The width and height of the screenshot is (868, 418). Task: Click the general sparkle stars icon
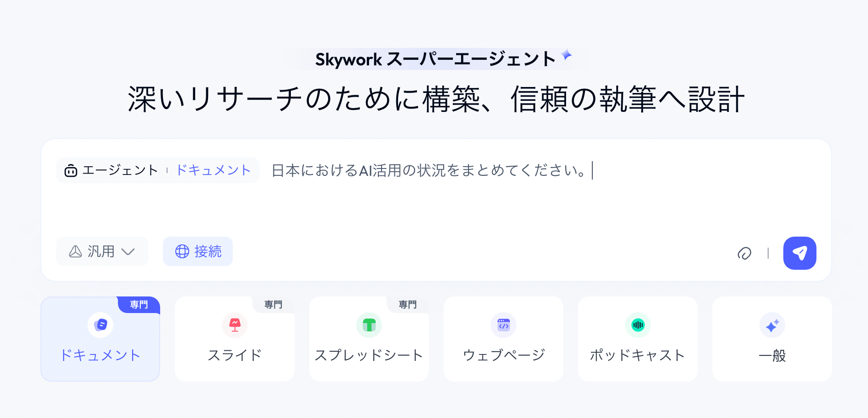click(x=772, y=325)
